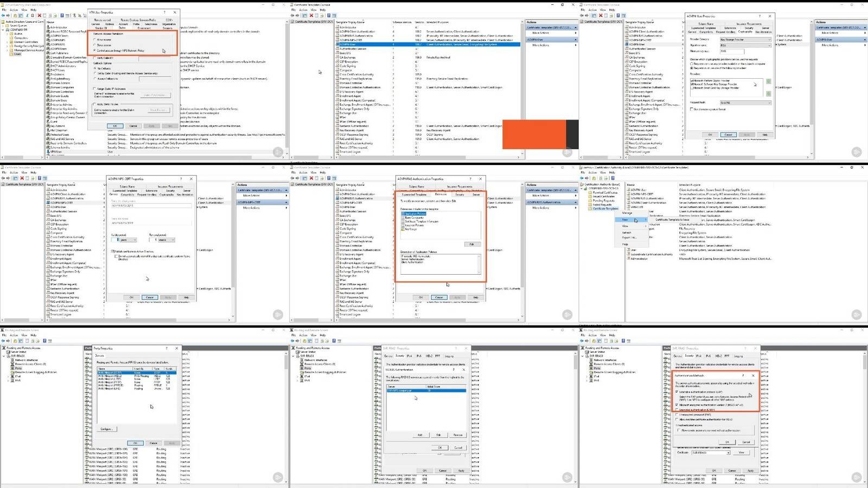Click Caller-ID text field in VPN User Properties
Viewport: 868px width, 488px height.
[x=155, y=58]
